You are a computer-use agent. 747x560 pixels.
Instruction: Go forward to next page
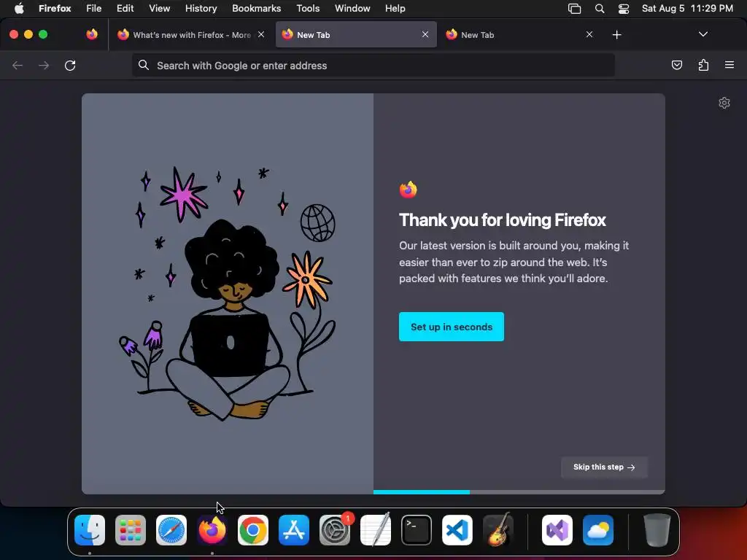click(x=44, y=65)
